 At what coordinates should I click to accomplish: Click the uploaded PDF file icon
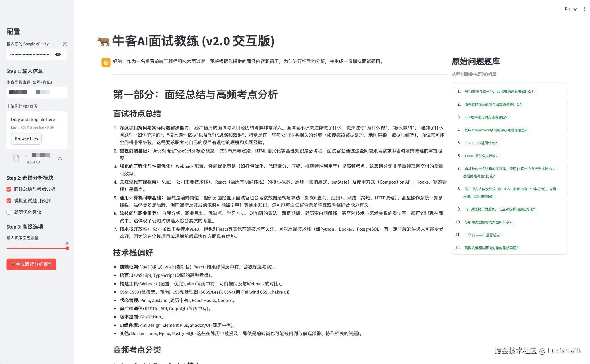pyautogui.click(x=16, y=158)
